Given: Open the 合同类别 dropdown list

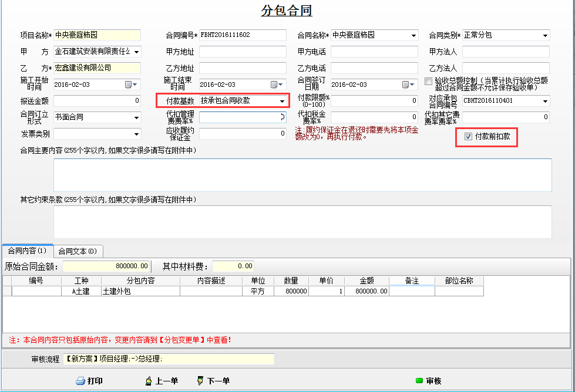Looking at the screenshot, I should click(545, 35).
